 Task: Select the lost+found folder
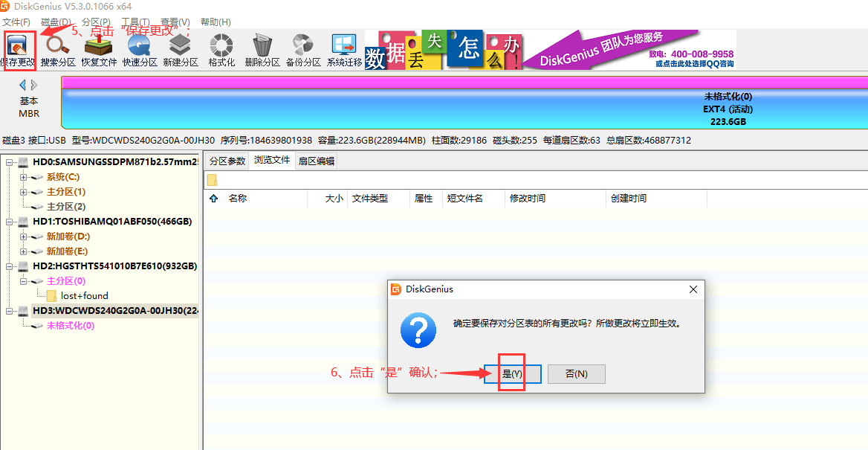(x=84, y=296)
